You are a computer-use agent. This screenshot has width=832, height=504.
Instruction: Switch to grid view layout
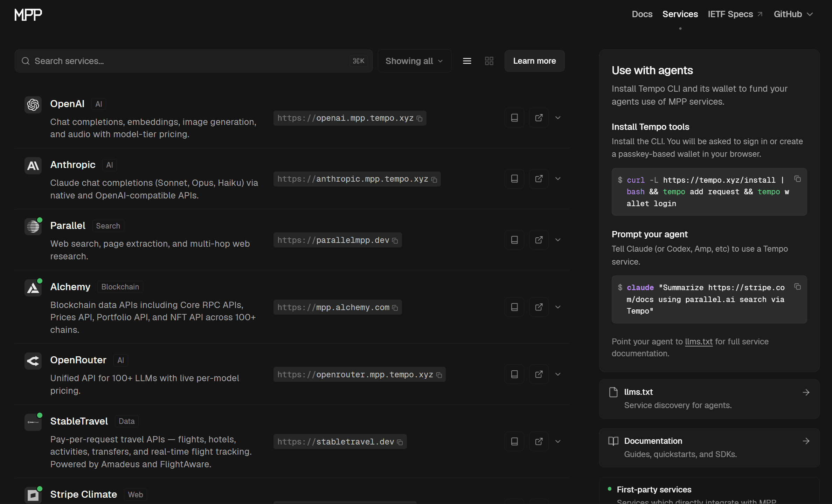pos(489,61)
